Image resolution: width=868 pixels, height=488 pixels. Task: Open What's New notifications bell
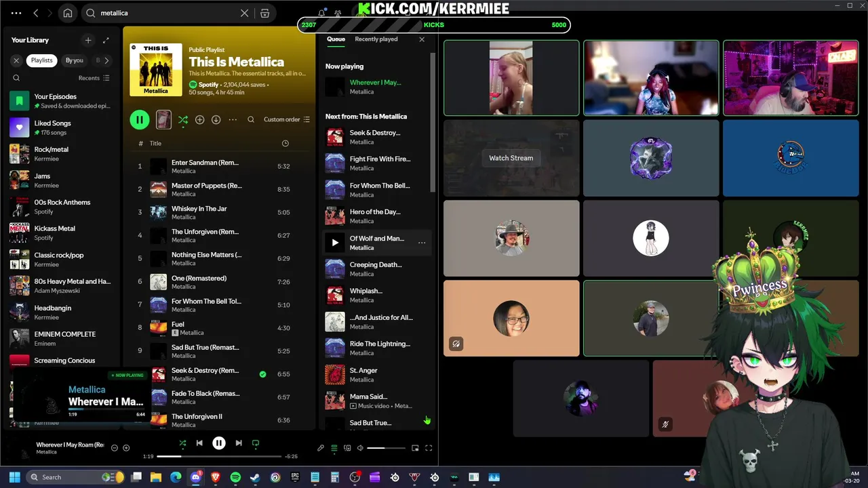pyautogui.click(x=321, y=13)
